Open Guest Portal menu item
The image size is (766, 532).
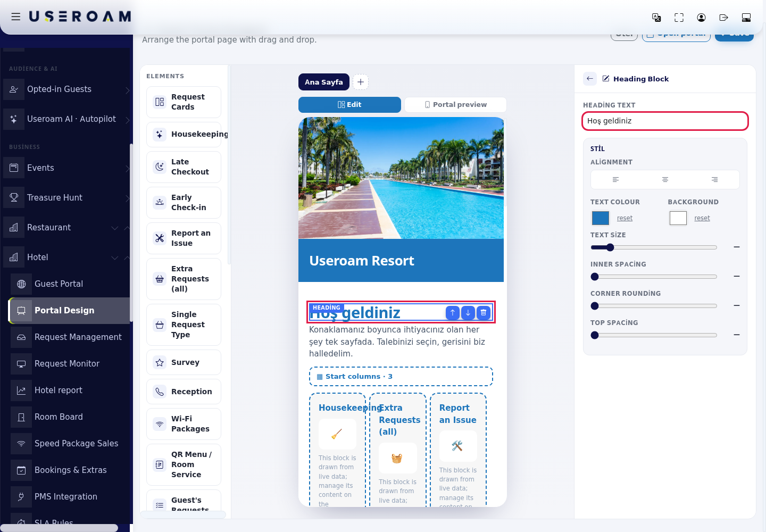pyautogui.click(x=70, y=284)
